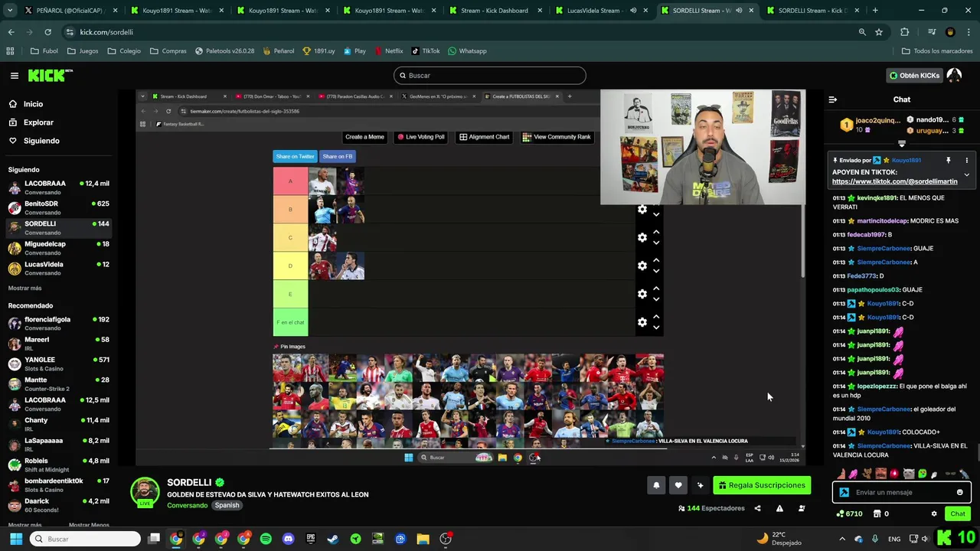
Task: Open LACOBRAAA channel in Siguiendo list
Action: pos(59,187)
